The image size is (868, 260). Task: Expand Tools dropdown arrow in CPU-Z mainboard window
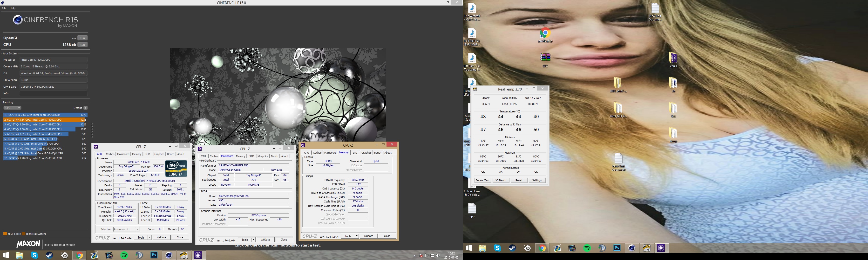[253, 240]
